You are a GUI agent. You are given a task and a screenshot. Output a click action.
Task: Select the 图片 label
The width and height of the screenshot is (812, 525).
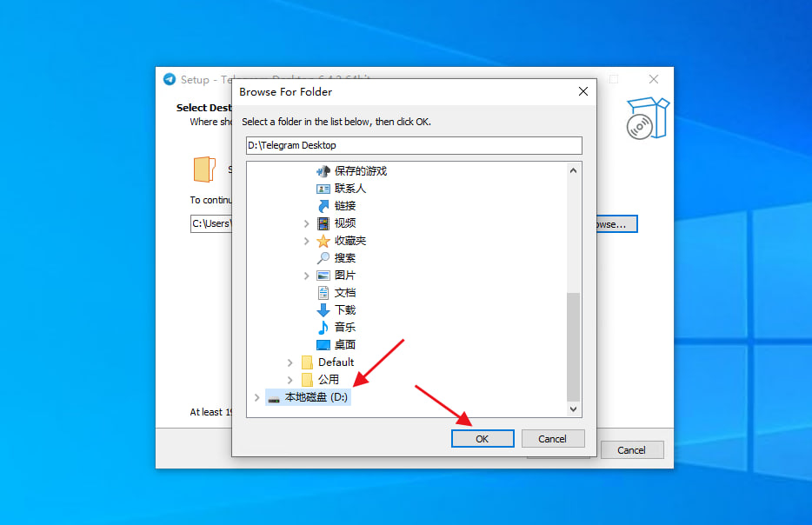[x=345, y=276]
